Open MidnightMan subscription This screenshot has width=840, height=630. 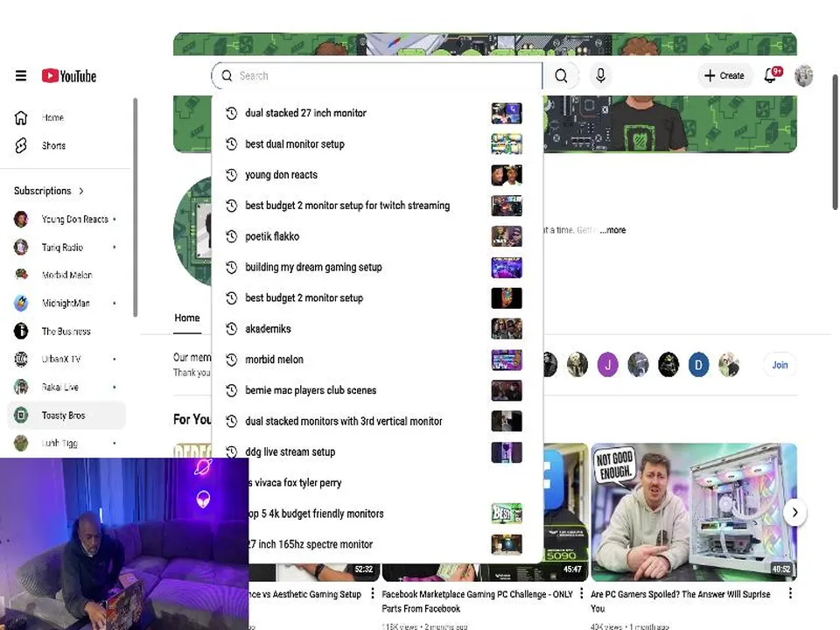(x=66, y=304)
